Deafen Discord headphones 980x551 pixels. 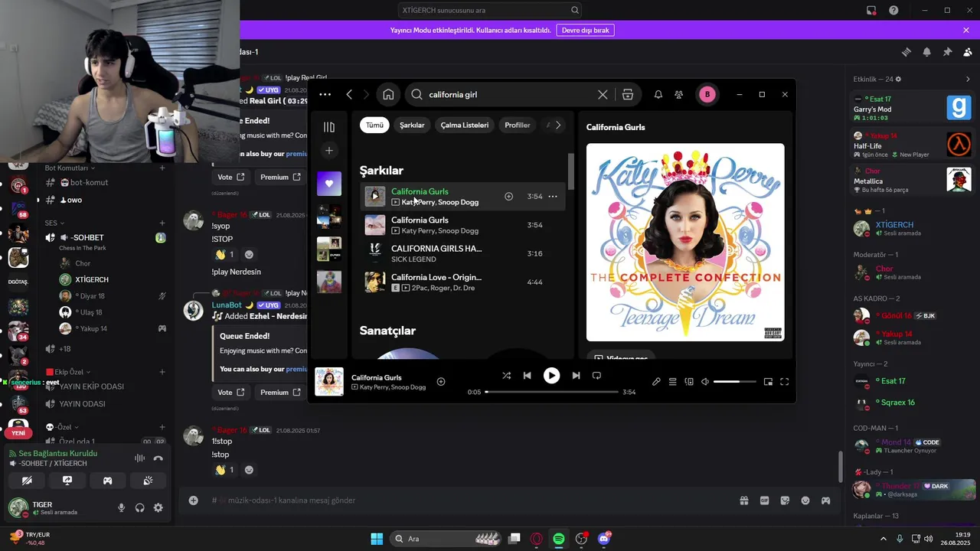[139, 507]
